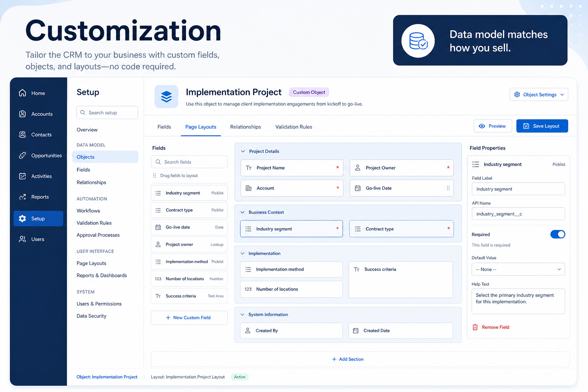Toggle the Required switch off
This screenshot has height=392, width=588.
[x=558, y=234]
